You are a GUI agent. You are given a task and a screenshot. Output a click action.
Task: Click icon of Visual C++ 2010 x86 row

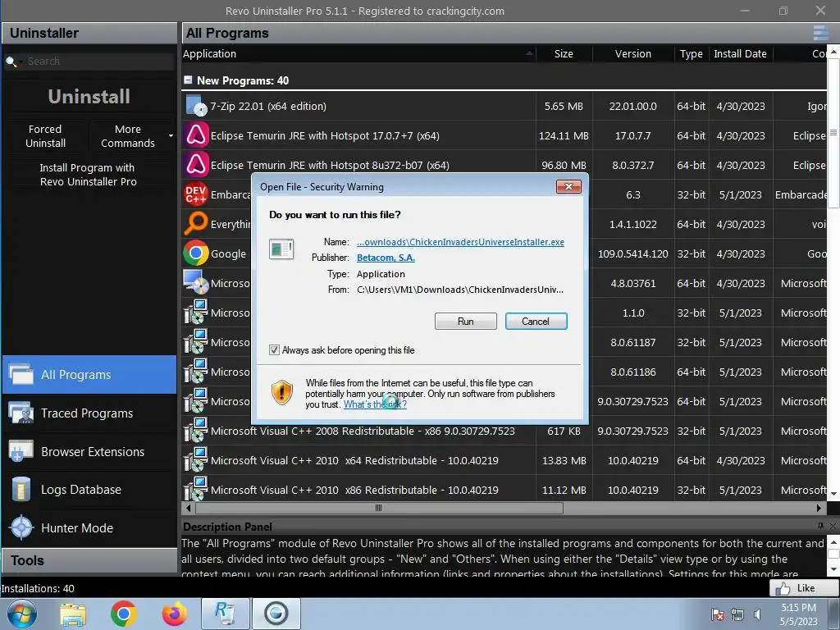point(196,489)
